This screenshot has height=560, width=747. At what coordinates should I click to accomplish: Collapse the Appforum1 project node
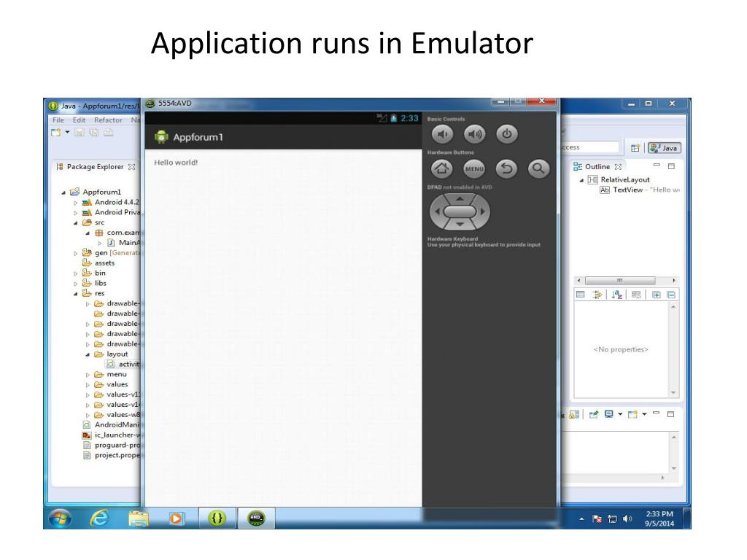(63, 192)
